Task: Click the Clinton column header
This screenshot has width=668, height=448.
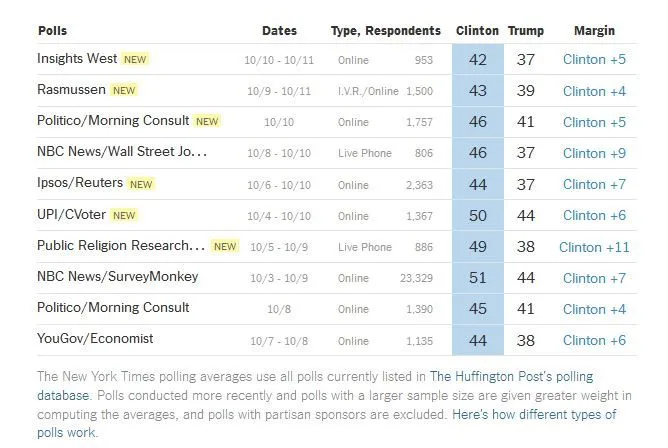Action: [x=477, y=31]
